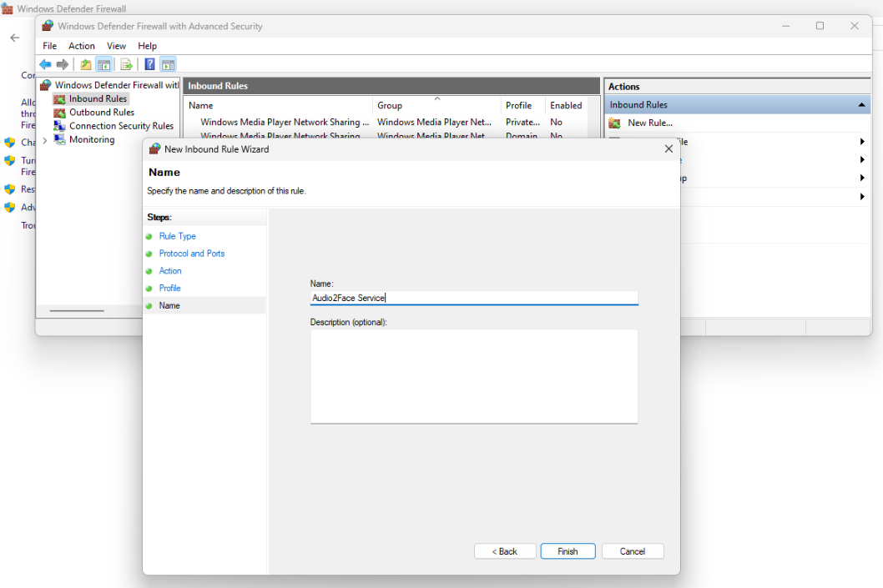This screenshot has width=883, height=588.
Task: Select the Windows Defender Firewall root tree node
Action: (117, 85)
